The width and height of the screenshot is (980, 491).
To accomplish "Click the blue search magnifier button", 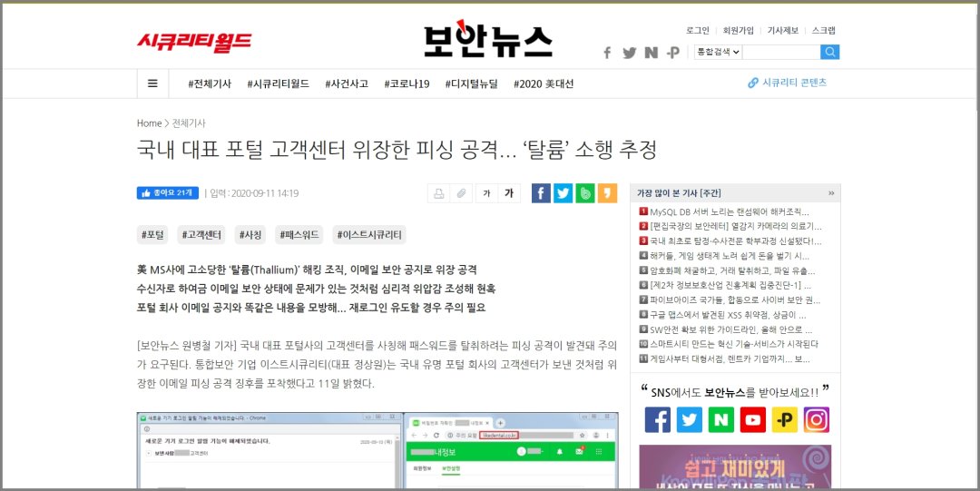I will pos(830,52).
